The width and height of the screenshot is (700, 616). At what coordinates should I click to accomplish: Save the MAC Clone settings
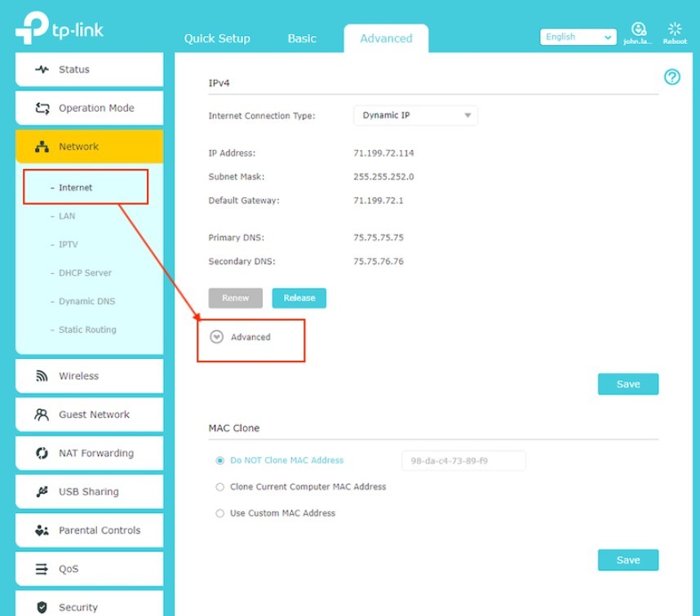[x=627, y=561]
